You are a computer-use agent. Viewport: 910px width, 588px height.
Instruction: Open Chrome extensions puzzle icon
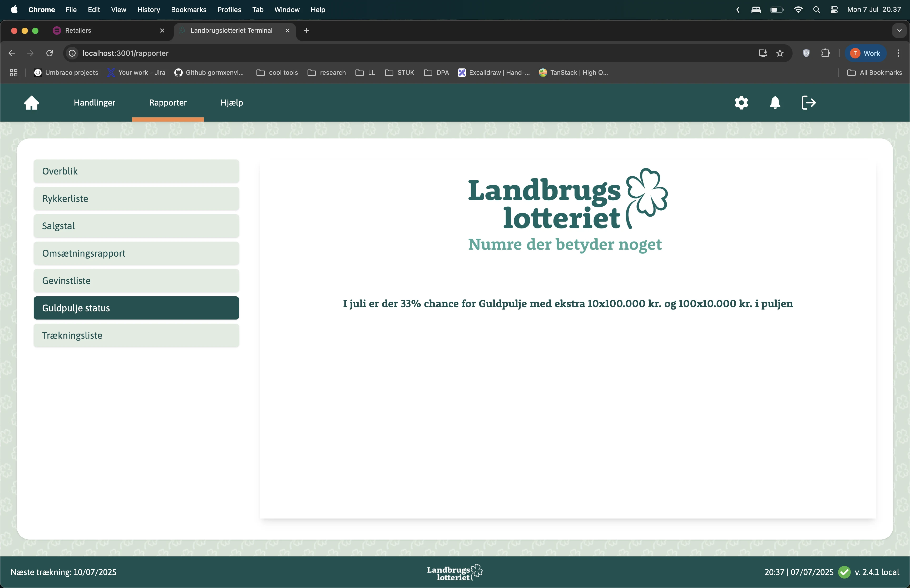coord(825,53)
